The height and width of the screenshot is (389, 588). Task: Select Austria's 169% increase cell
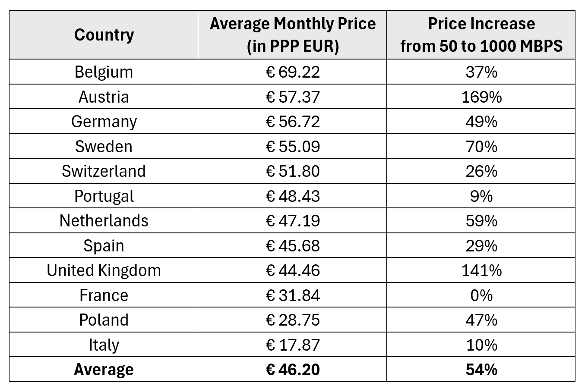pos(481,97)
